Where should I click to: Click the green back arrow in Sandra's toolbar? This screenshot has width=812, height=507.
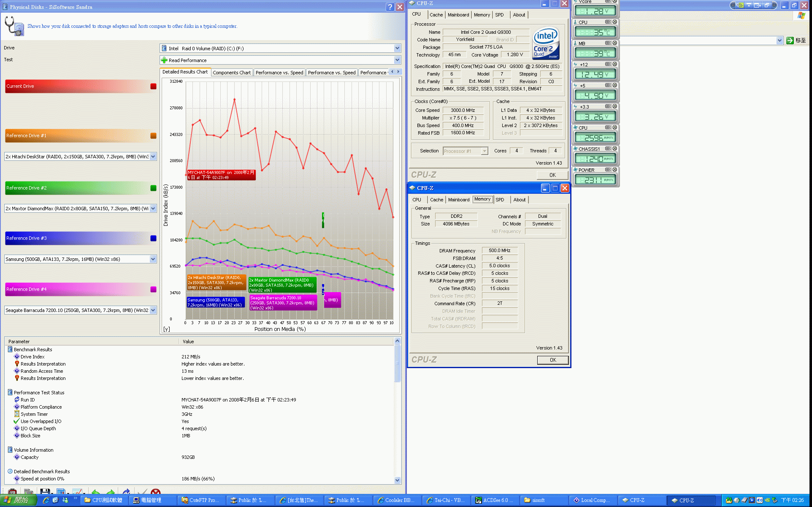(96, 492)
